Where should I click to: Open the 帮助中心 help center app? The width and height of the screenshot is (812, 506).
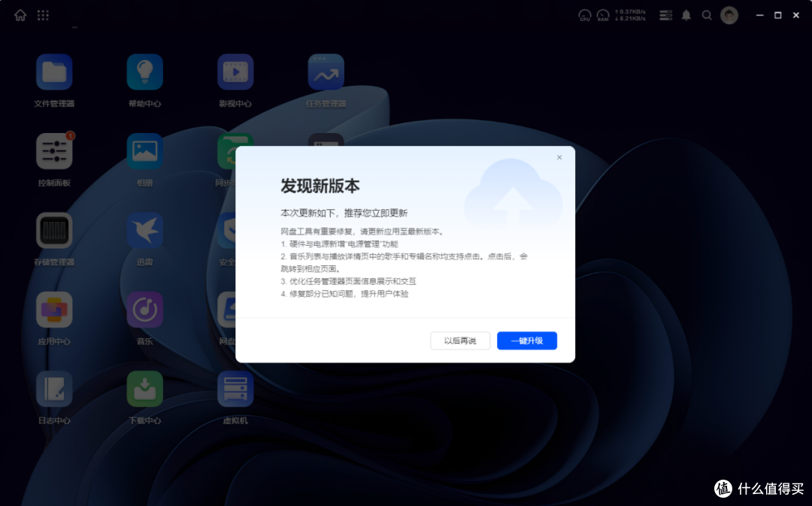[x=145, y=72]
